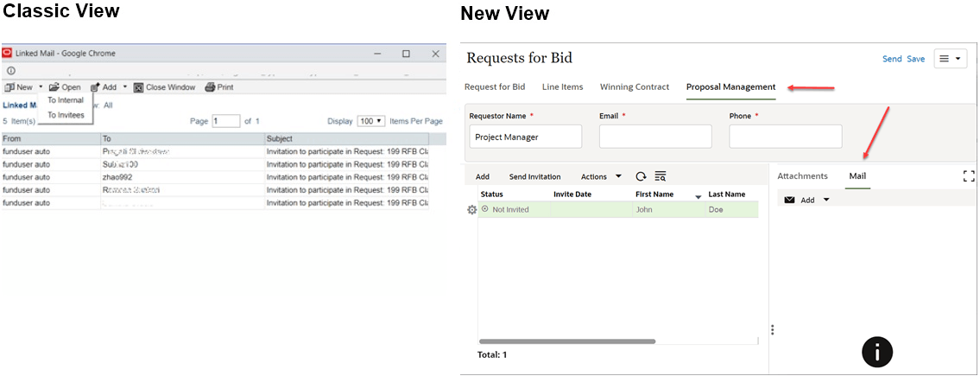980x376 pixels.
Task: Click the black information circle icon
Action: point(877,353)
